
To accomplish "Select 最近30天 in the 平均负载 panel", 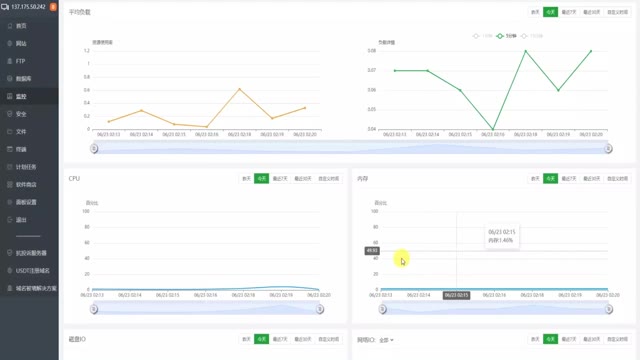I will pyautogui.click(x=591, y=12).
